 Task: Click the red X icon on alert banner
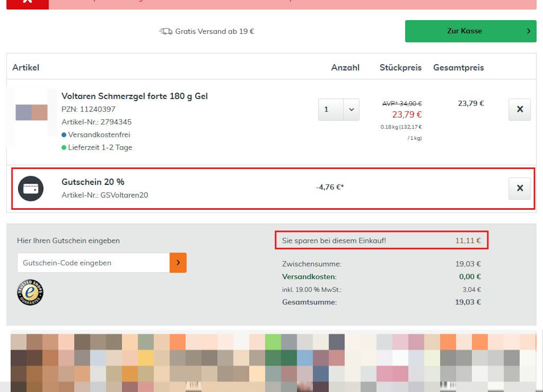pos(28,2)
